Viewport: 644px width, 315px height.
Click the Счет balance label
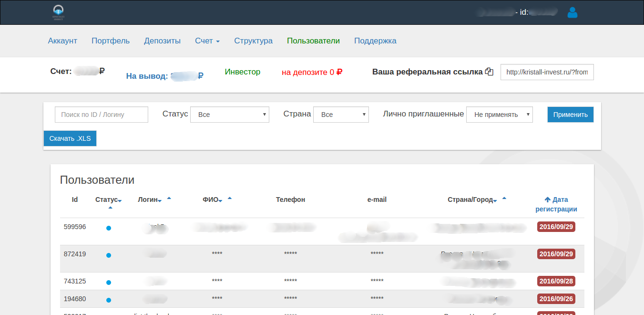click(x=77, y=71)
